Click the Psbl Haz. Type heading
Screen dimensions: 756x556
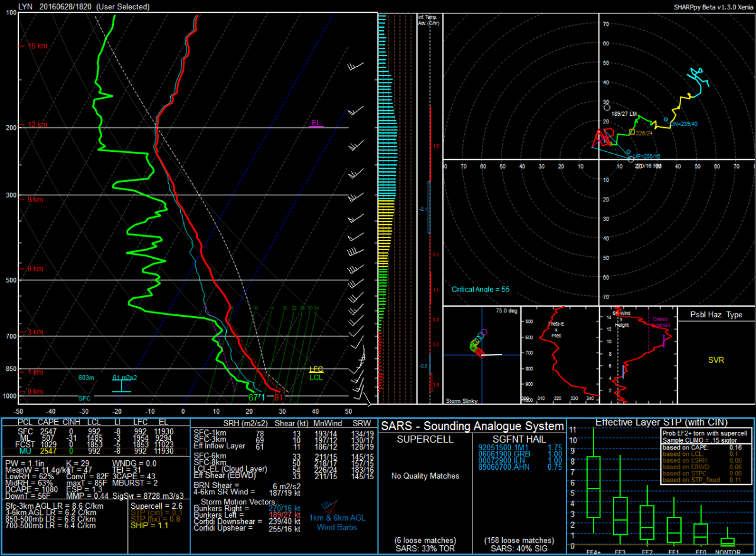pos(716,315)
